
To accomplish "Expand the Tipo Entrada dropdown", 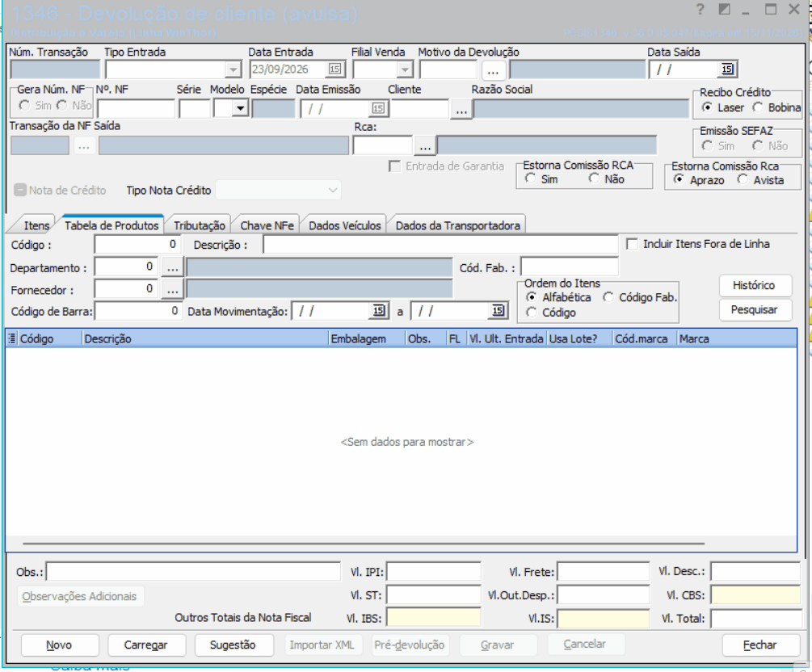I will (x=234, y=69).
